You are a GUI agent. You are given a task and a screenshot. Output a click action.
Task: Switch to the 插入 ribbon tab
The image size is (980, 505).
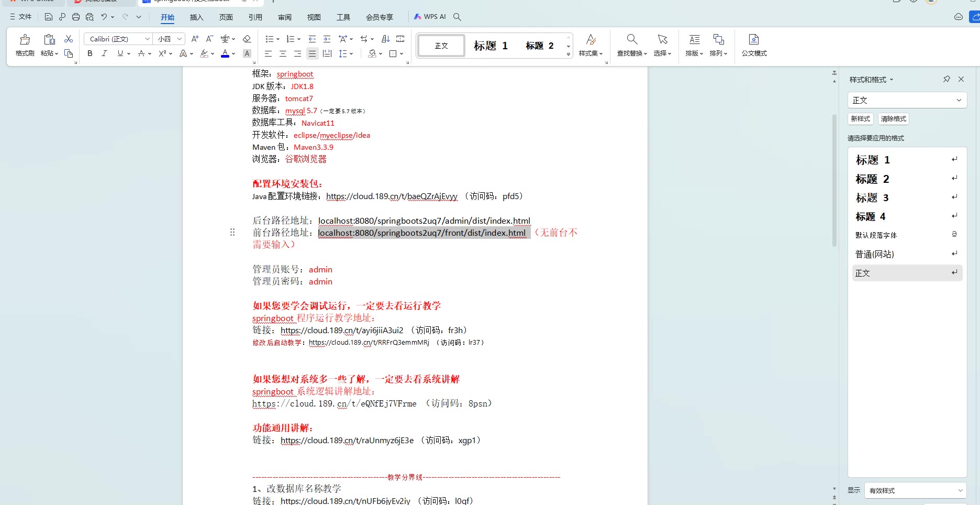(196, 17)
